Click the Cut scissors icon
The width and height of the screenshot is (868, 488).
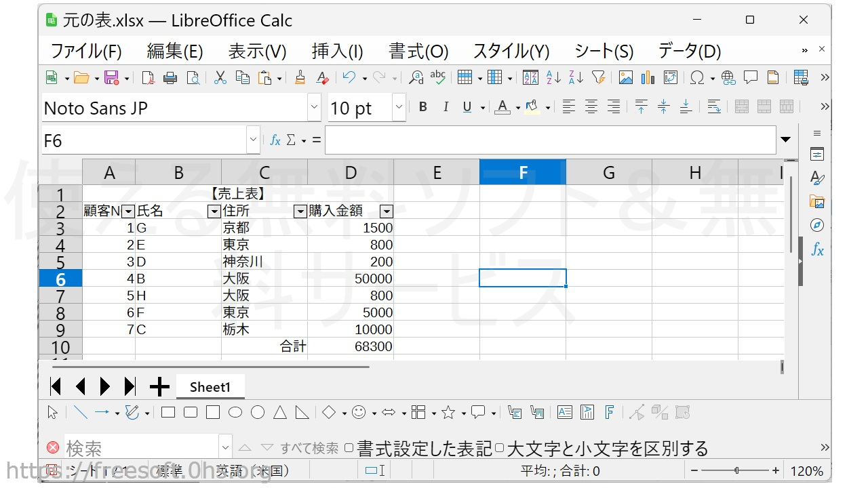pyautogui.click(x=220, y=78)
